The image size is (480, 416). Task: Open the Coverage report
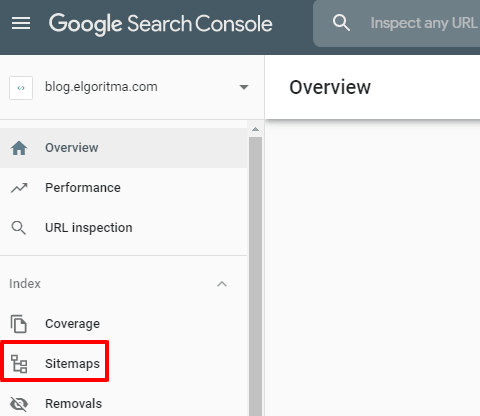point(123,323)
